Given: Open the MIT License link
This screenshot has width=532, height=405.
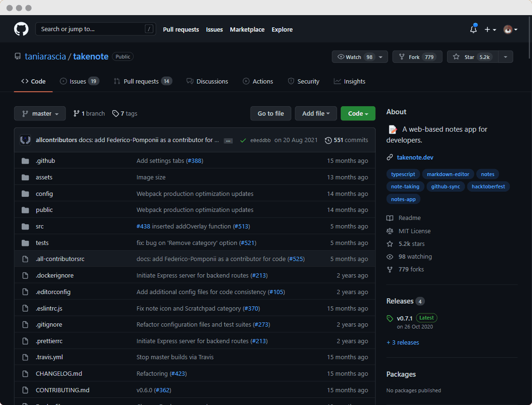Looking at the screenshot, I should click(x=408, y=231).
